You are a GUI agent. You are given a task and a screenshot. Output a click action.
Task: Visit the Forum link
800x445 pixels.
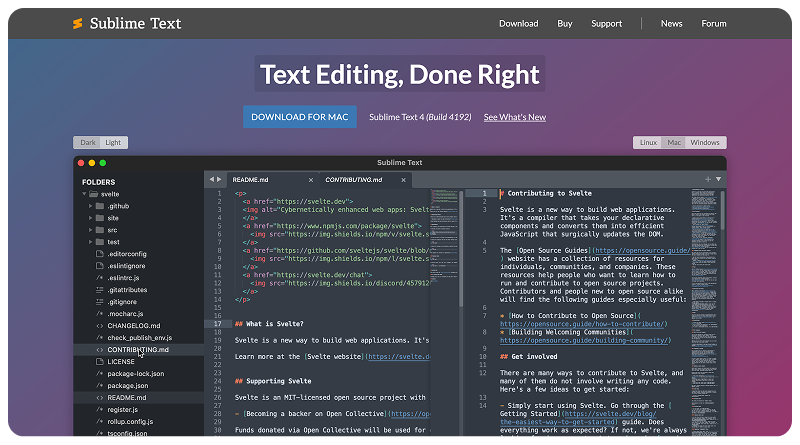[713, 23]
